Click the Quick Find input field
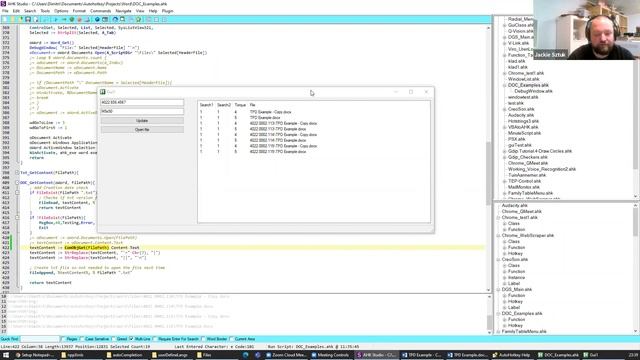Image resolution: width=640 pixels, height=360 pixels. (40, 339)
